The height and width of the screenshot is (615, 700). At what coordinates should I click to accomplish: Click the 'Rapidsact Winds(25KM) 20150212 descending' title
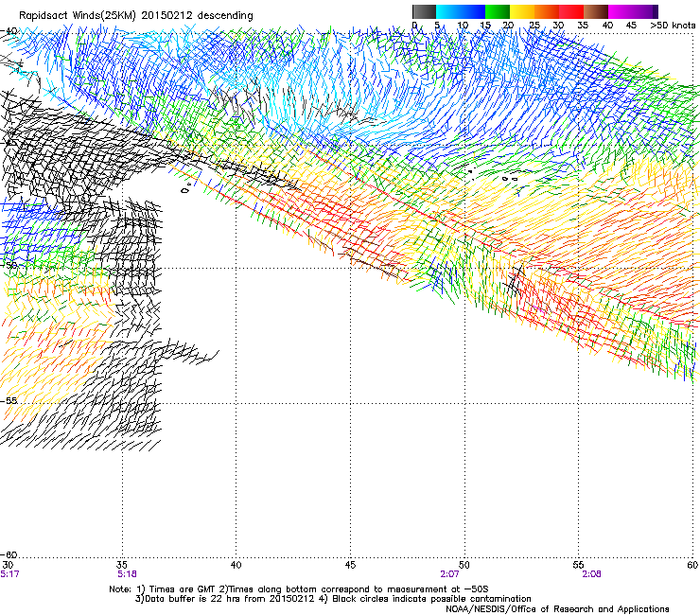coord(135,16)
